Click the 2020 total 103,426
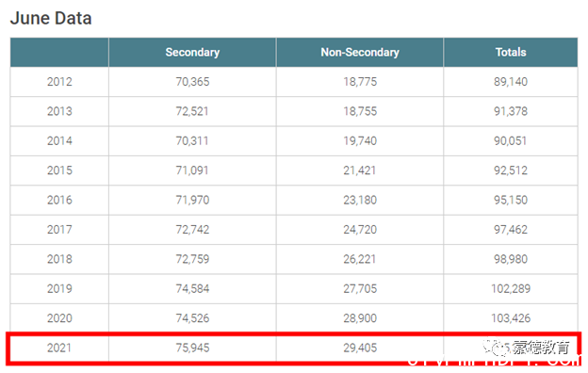The image size is (588, 373). [511, 318]
